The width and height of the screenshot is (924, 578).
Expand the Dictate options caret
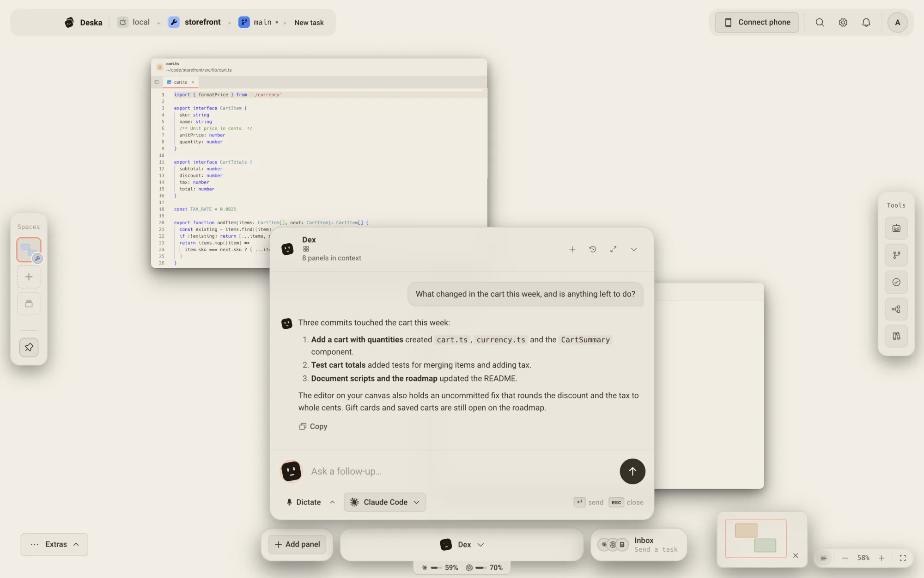[x=332, y=502]
